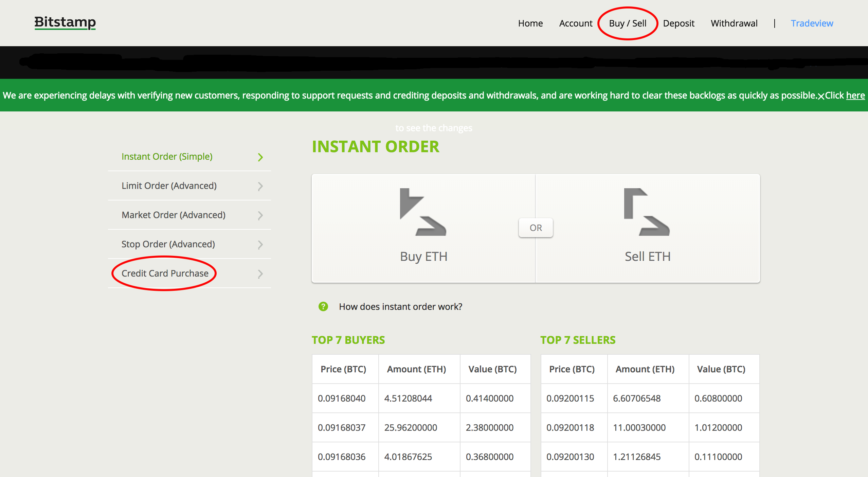This screenshot has height=477, width=868.
Task: Click chevron beside Market Order (Advanced)
Action: tap(260, 215)
